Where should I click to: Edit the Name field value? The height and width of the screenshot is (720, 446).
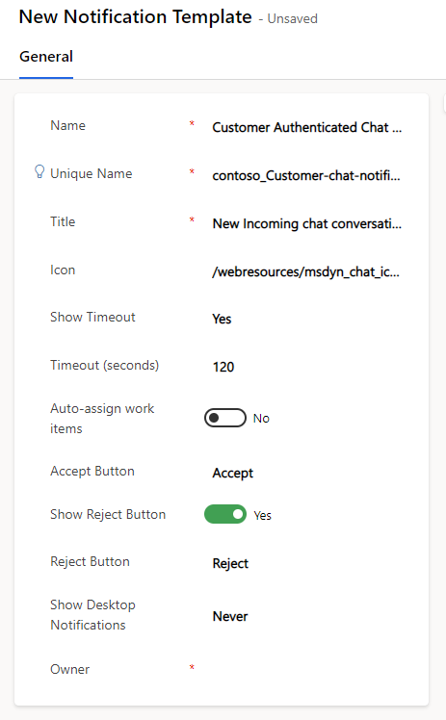pos(307,127)
